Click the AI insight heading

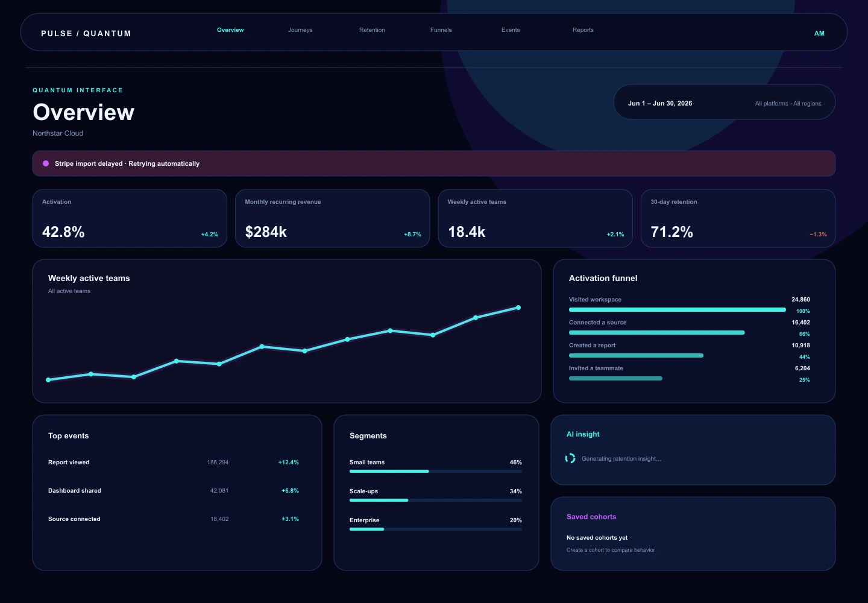pos(583,434)
